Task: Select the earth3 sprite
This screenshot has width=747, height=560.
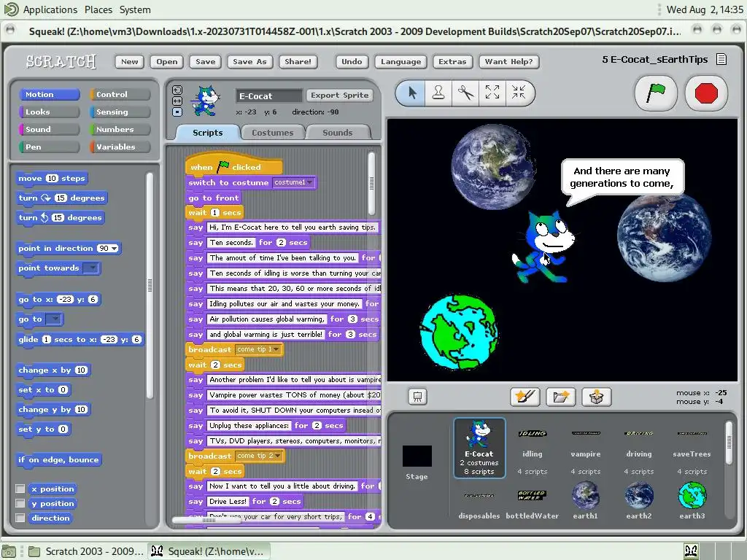Action: [x=692, y=500]
